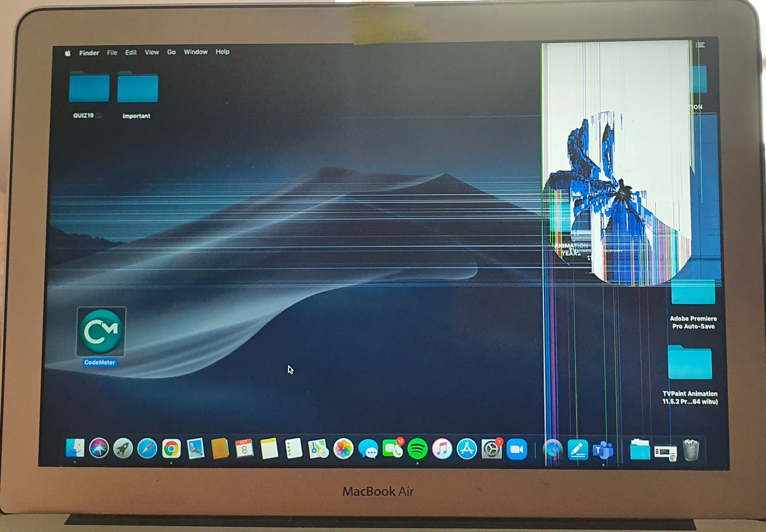
Task: Open System Preferences gear in the Dock
Action: 492,449
